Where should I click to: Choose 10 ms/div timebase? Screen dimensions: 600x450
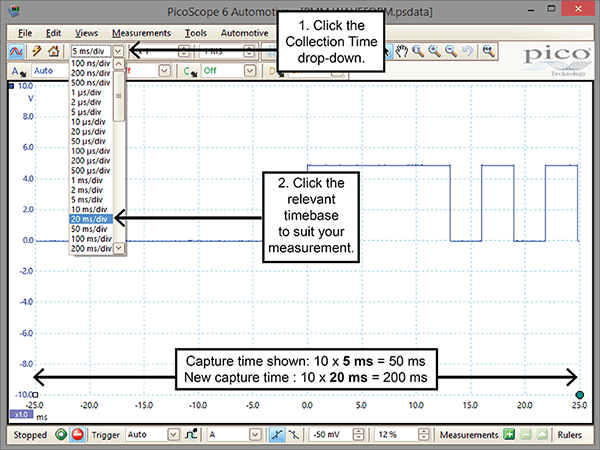91,210
